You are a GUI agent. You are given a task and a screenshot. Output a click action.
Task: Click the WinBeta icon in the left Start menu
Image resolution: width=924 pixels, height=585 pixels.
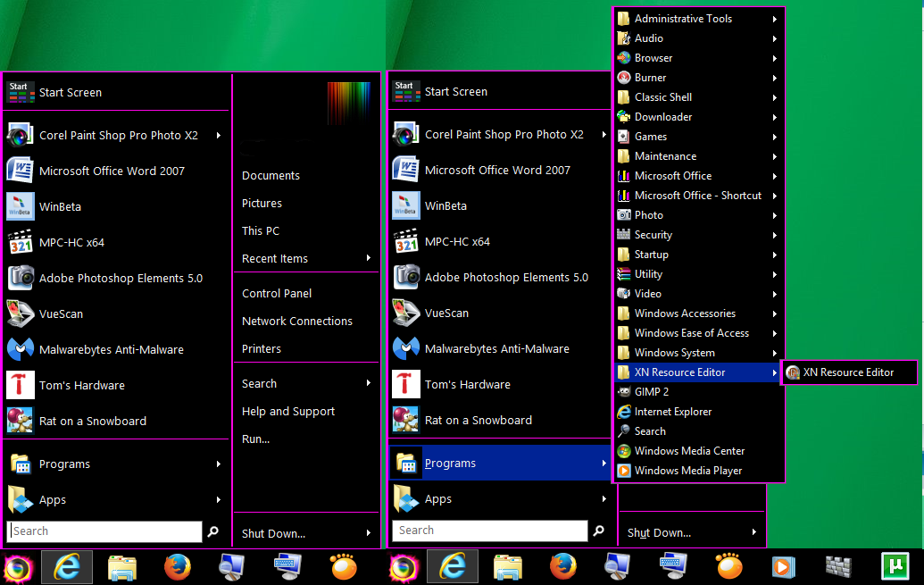click(x=20, y=206)
